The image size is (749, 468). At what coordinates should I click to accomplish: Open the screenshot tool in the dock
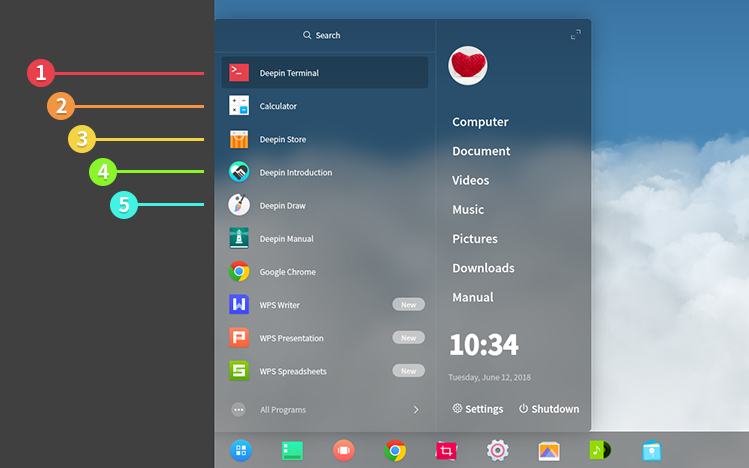[x=446, y=451]
